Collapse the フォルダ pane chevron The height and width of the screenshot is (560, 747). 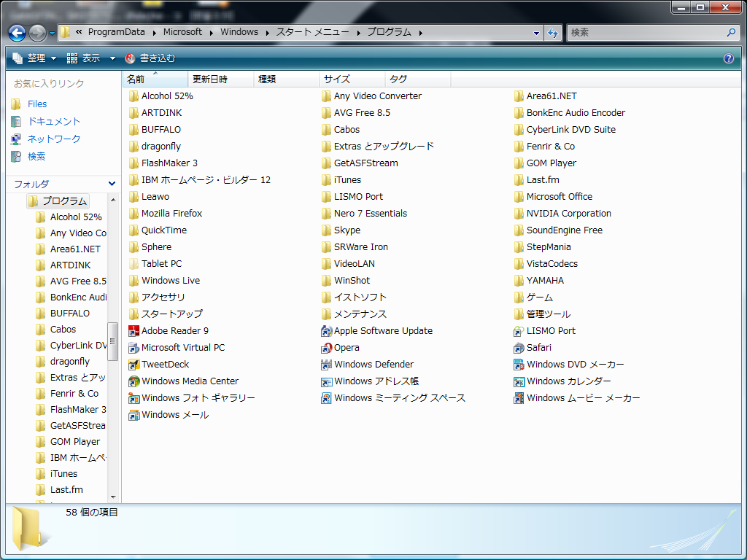[112, 184]
